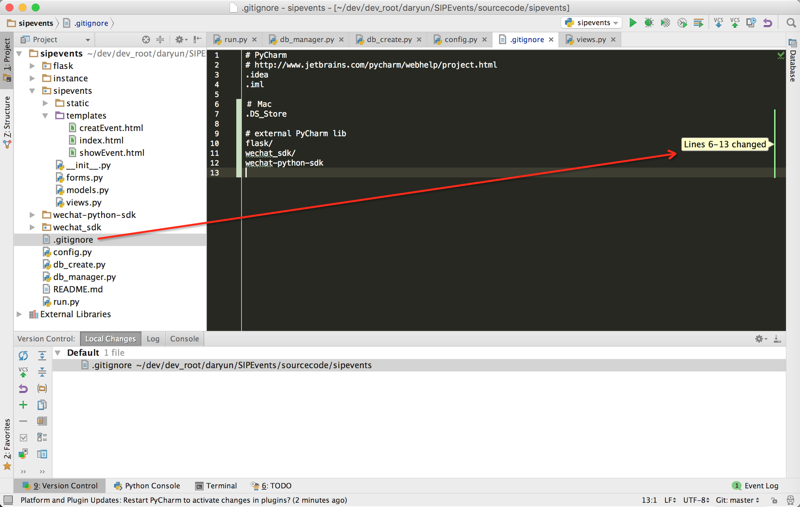This screenshot has height=507, width=800.
Task: Open the 6: TODO tool window
Action: pyautogui.click(x=271, y=486)
